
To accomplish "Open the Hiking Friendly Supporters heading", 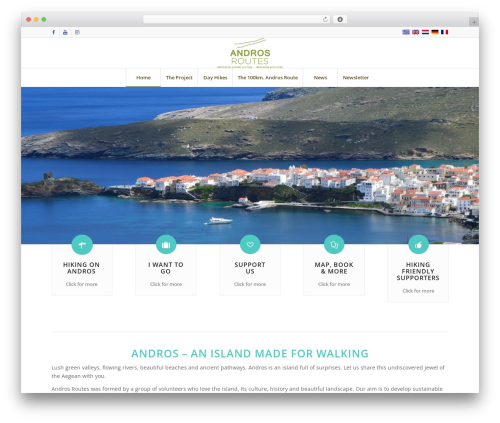I will (x=418, y=271).
